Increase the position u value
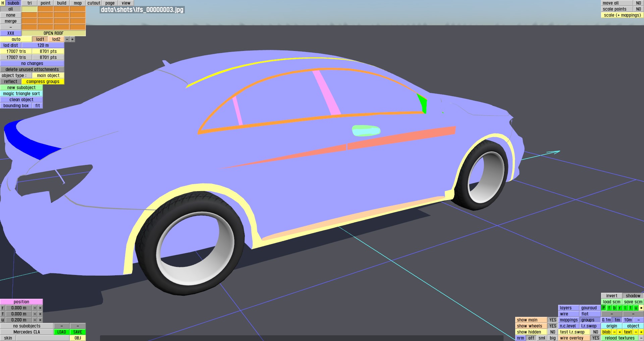The height and width of the screenshot is (341, 644). [x=40, y=320]
